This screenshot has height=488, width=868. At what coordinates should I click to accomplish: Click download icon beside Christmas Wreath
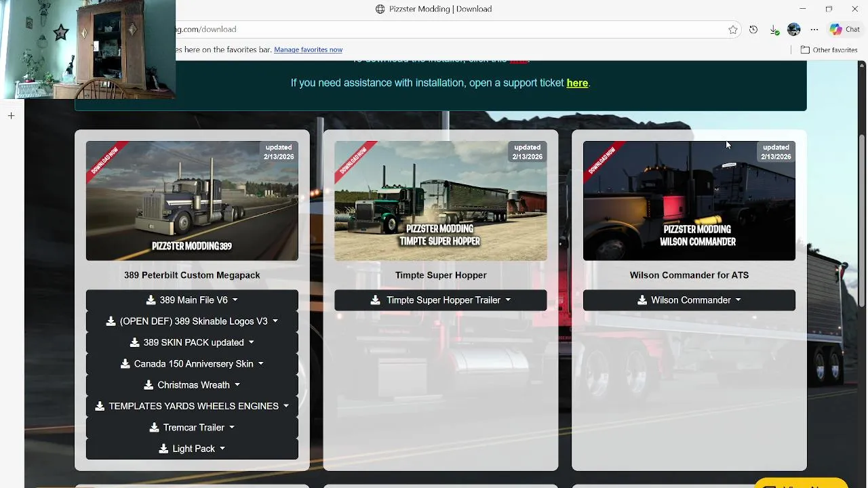click(149, 385)
